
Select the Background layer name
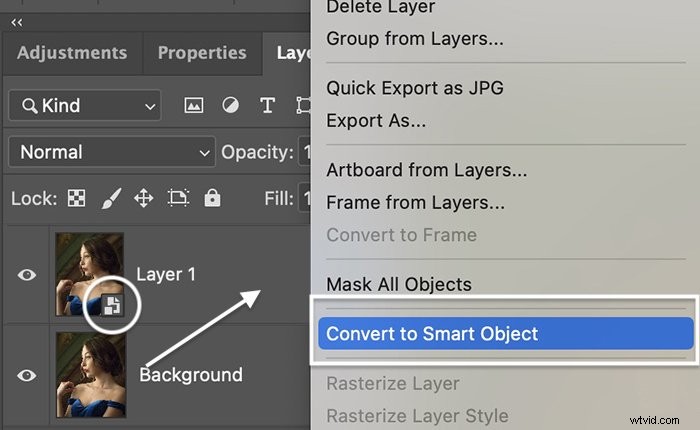click(x=191, y=375)
